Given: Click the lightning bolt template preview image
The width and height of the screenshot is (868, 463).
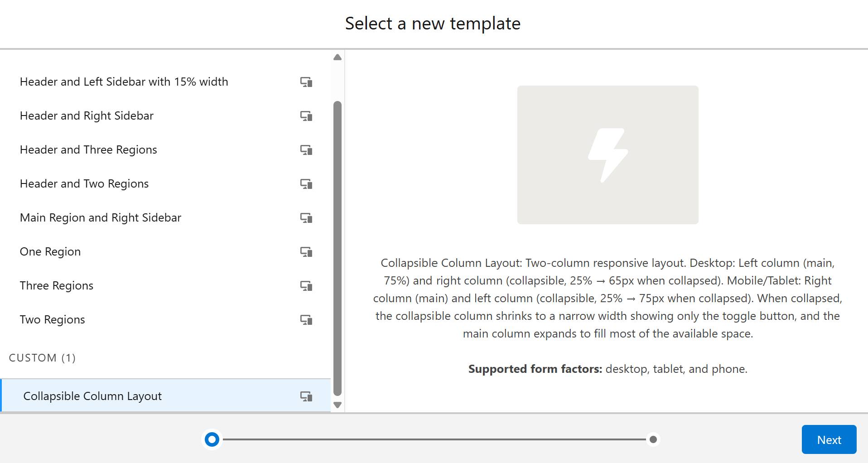Looking at the screenshot, I should pos(608,155).
